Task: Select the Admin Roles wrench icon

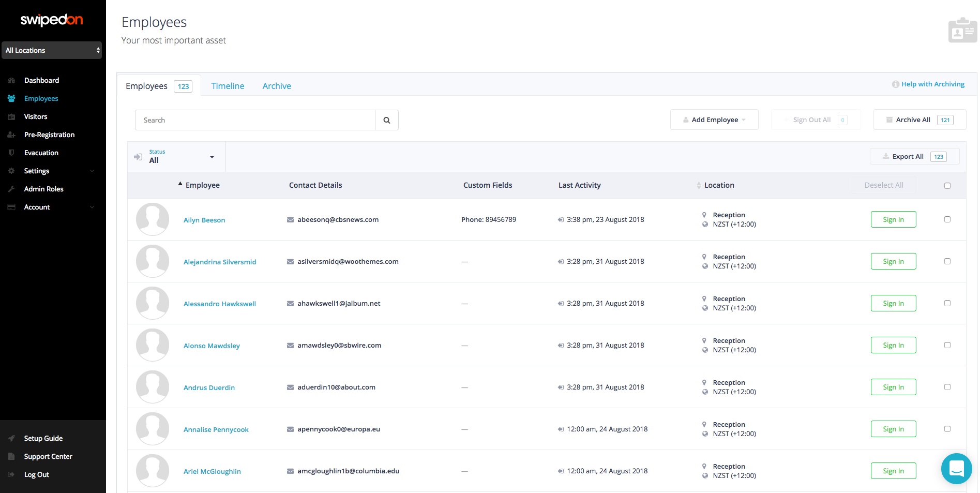Action: [x=11, y=189]
